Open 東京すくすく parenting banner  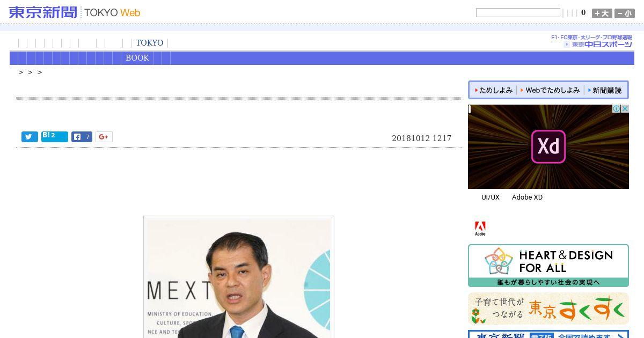(548, 308)
